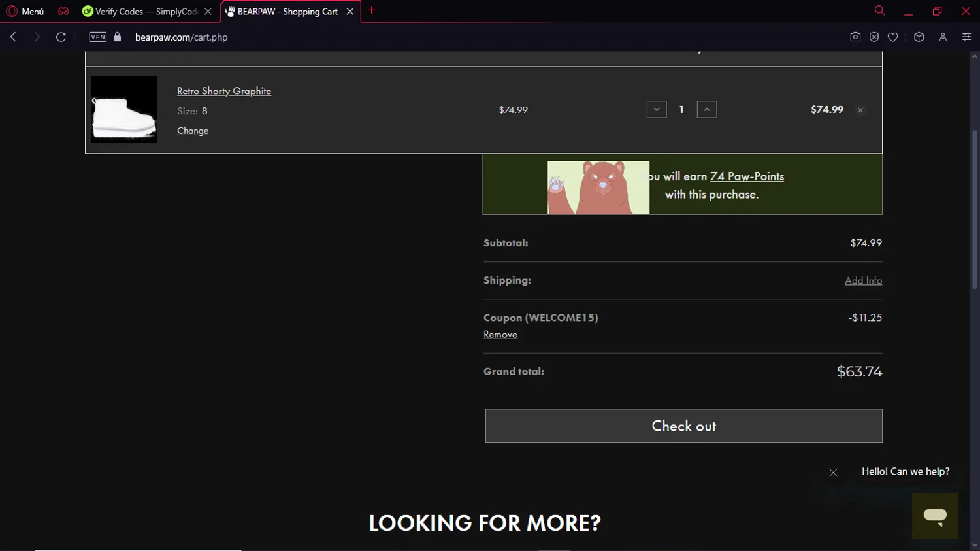This screenshot has height=551, width=980.
Task: Take a snapshot with camera icon
Action: [855, 37]
